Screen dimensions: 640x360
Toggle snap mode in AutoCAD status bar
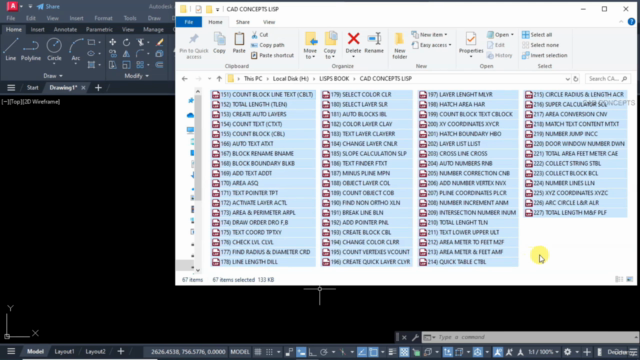click(x=269, y=352)
